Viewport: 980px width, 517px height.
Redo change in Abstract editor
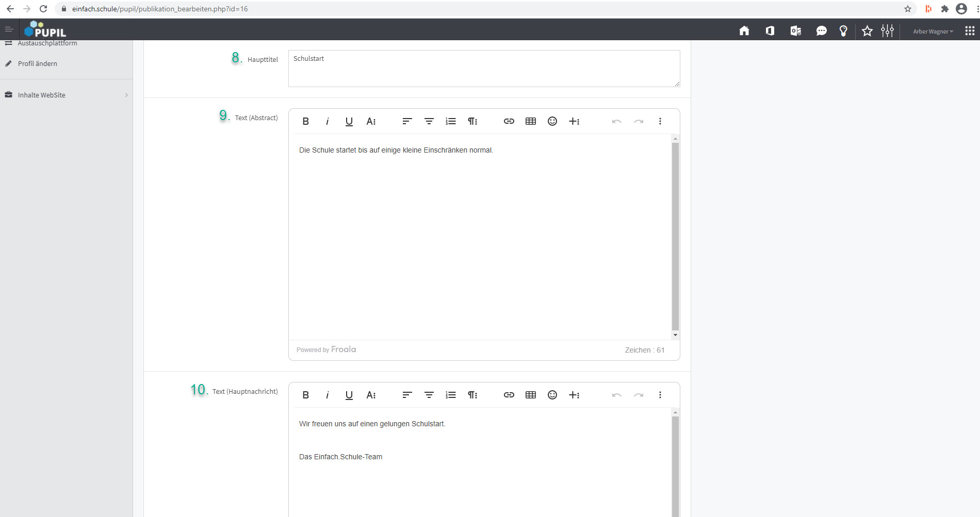click(x=639, y=121)
